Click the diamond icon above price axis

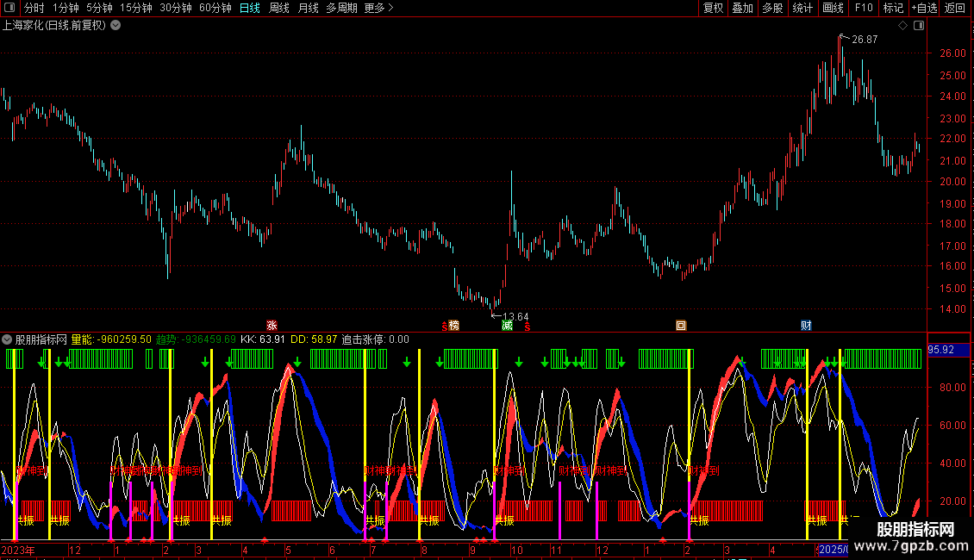(902, 26)
